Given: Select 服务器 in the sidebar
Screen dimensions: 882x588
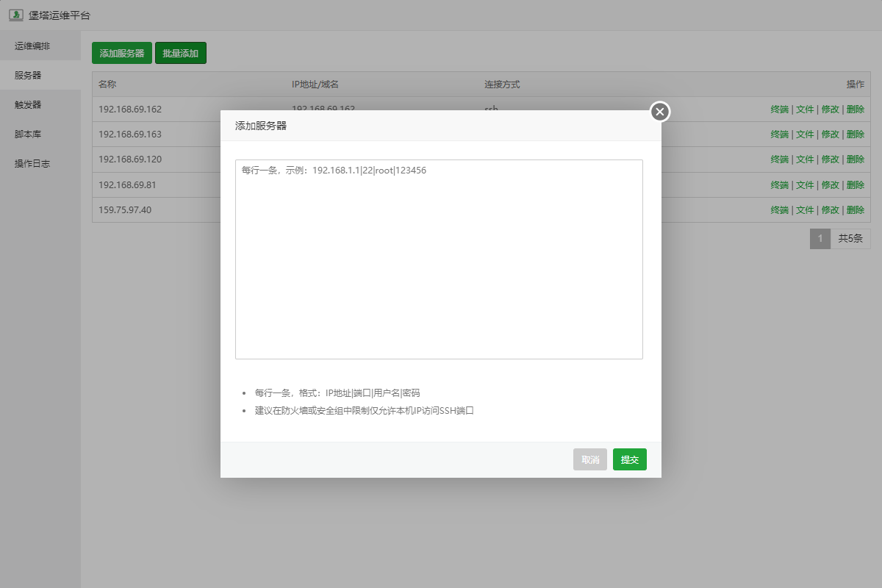Looking at the screenshot, I should (28, 75).
